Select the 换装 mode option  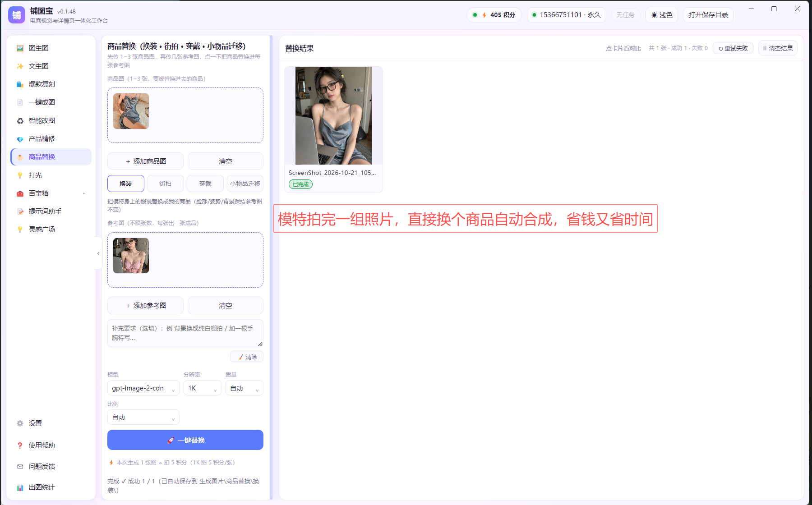tap(126, 184)
